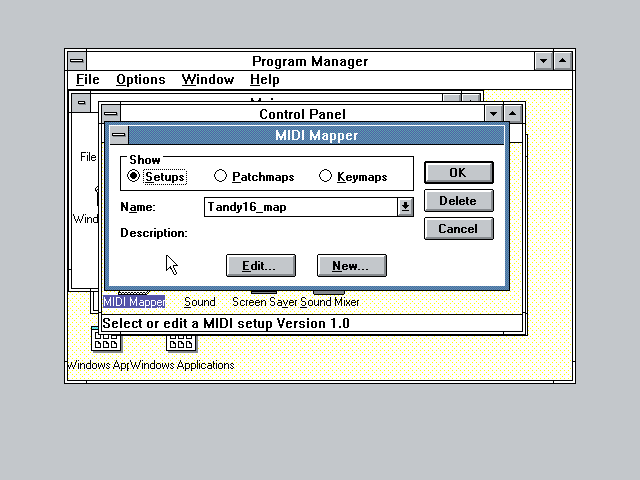
Task: Open Control Panel window control menu box
Action: 111,113
